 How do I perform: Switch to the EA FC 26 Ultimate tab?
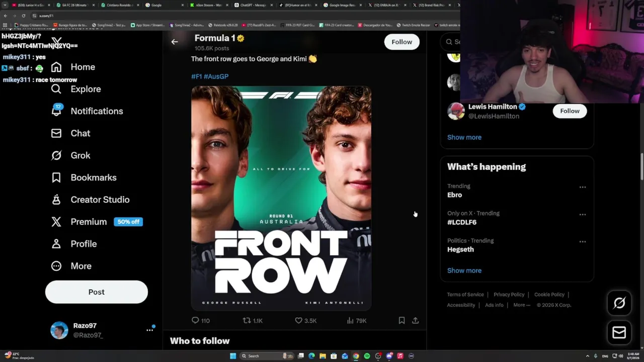pos(74,5)
